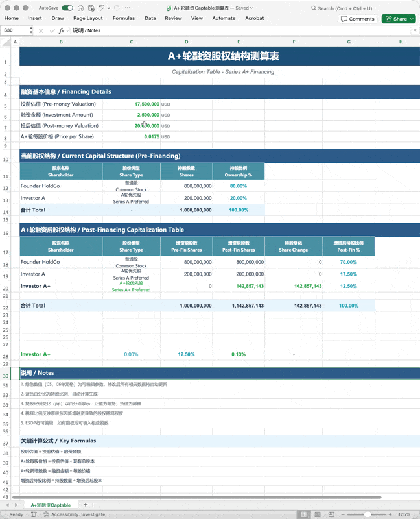
Task: Switch to Normal view icon
Action: click(x=303, y=514)
